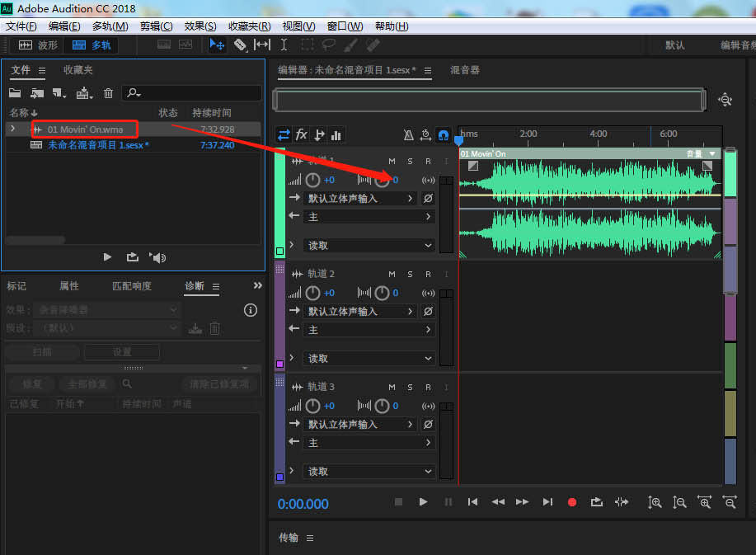The height and width of the screenshot is (555, 756).
Task: Click the metronome icon in the editor
Action: point(409,135)
